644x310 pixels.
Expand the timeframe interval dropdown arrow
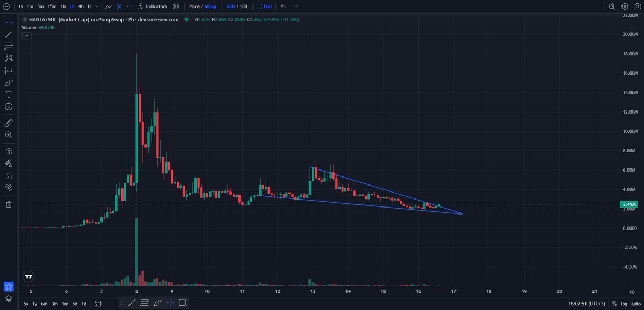tap(97, 6)
